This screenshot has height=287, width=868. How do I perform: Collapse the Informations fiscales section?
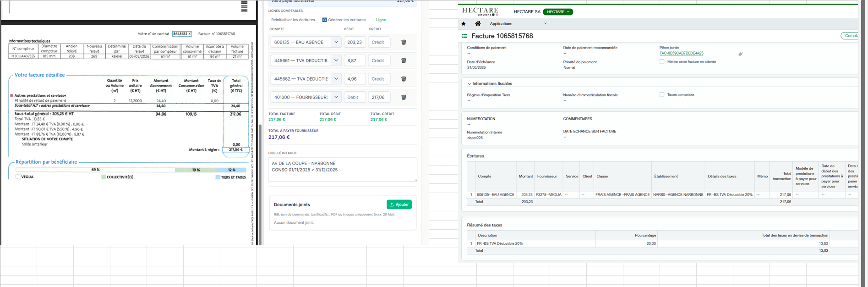pyautogui.click(x=469, y=84)
